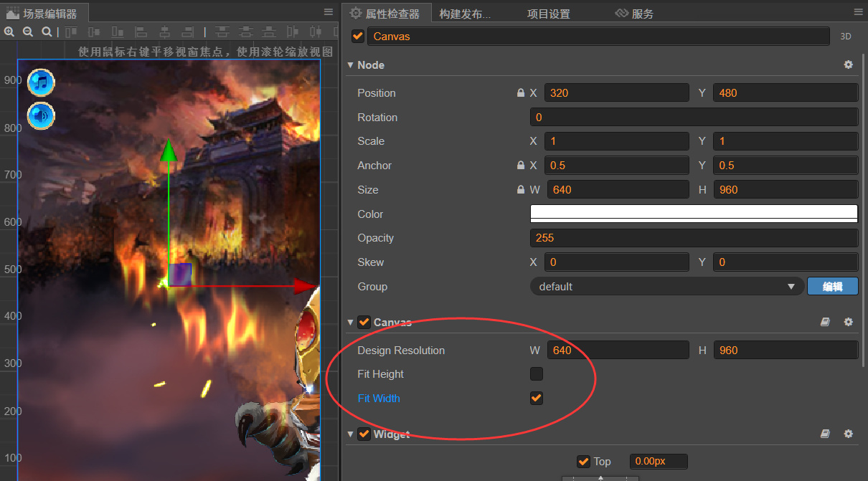Toggle Canvas node active checkbox
868x481 pixels.
pyautogui.click(x=358, y=36)
